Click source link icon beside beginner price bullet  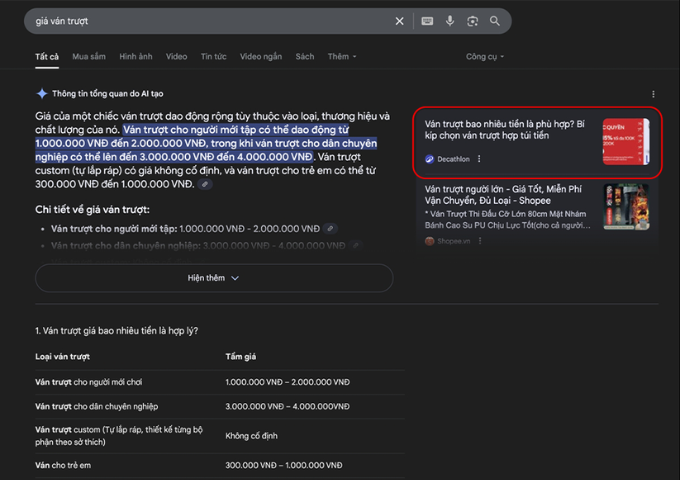pyautogui.click(x=330, y=229)
